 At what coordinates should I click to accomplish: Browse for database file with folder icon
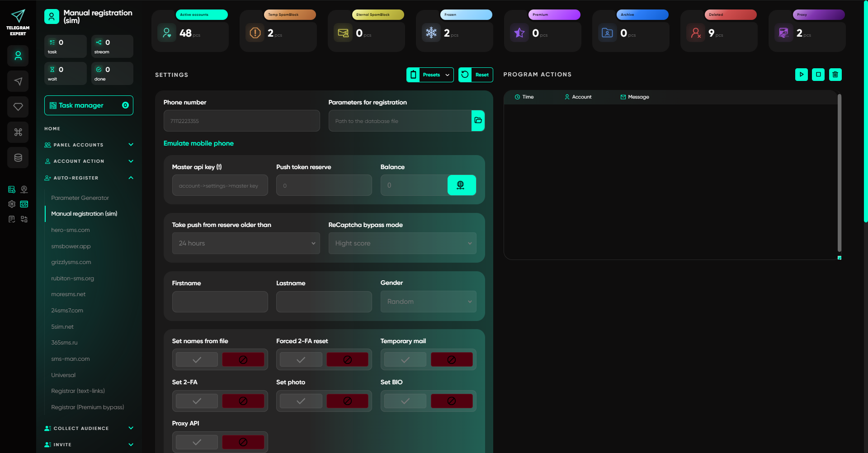click(x=478, y=121)
